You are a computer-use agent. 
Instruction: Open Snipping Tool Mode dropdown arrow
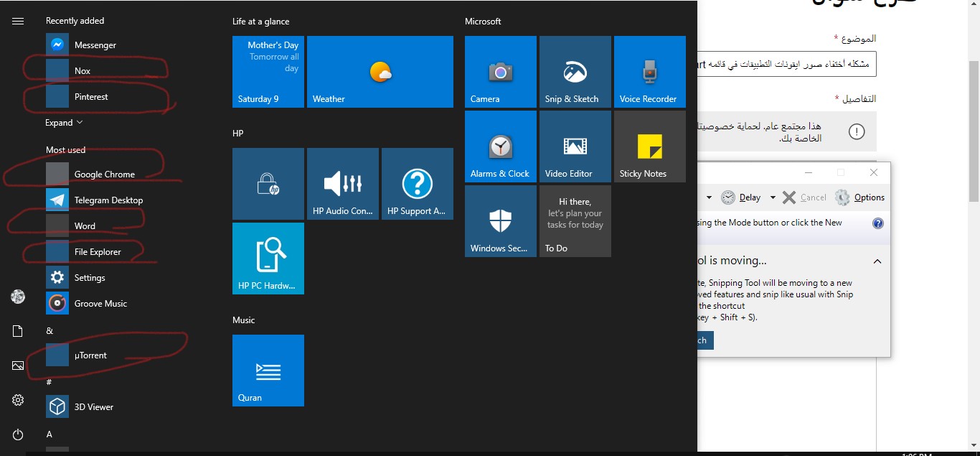tap(709, 197)
